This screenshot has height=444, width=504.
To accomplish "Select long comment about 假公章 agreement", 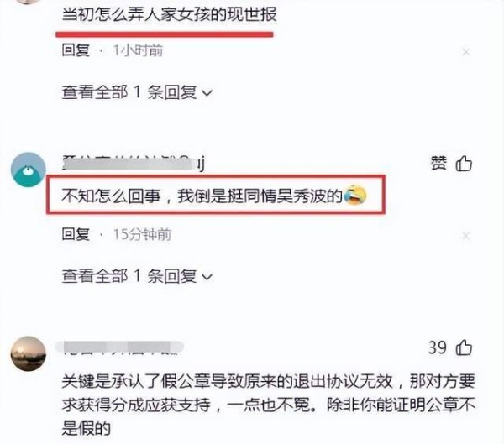I will point(269,405).
